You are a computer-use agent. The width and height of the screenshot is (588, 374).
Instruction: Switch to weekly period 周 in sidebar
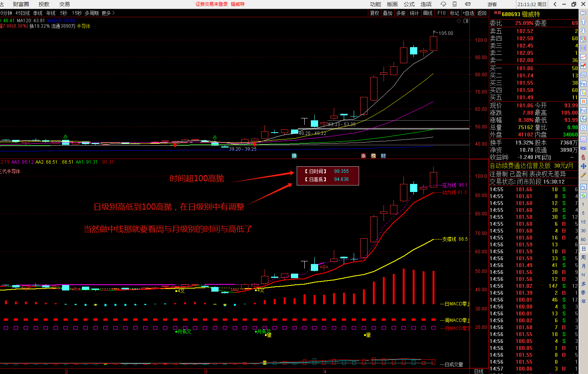coord(583,258)
